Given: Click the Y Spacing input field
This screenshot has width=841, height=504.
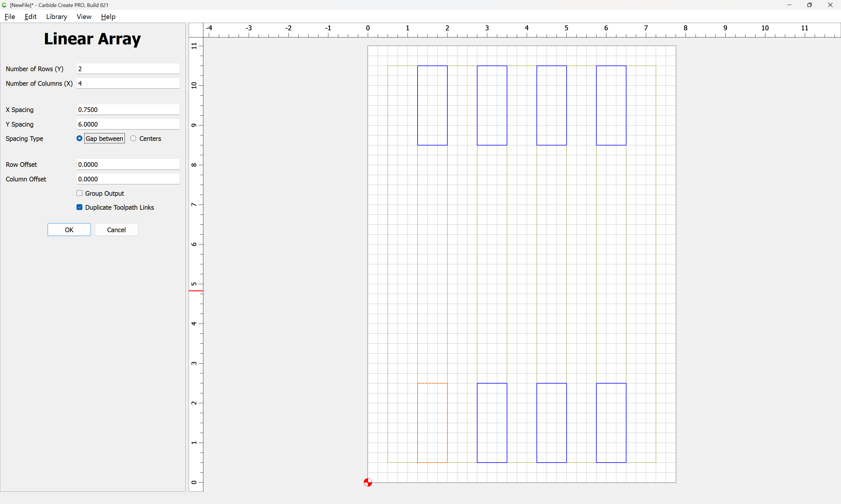Looking at the screenshot, I should [128, 124].
